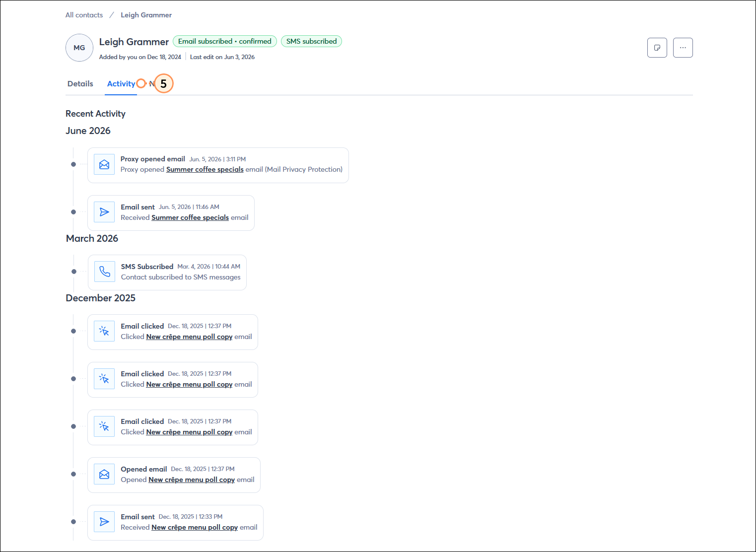Image resolution: width=756 pixels, height=552 pixels.
Task: Open New crêpe menu poll copy in second Email clicked entry
Action: coord(189,384)
